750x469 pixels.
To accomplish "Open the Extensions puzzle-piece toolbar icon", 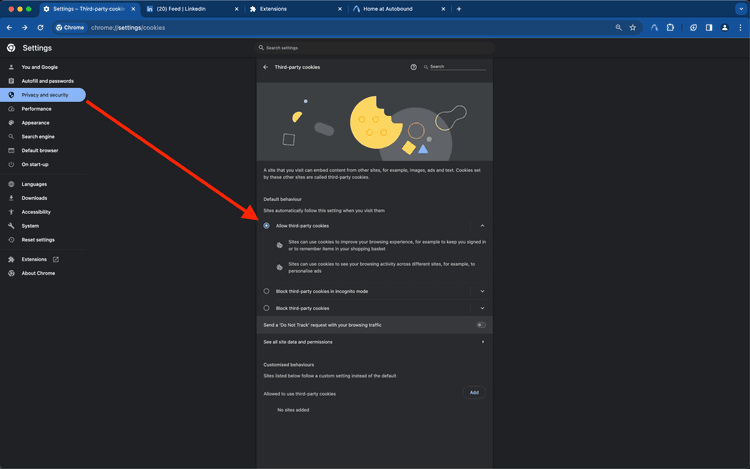I will [x=670, y=28].
